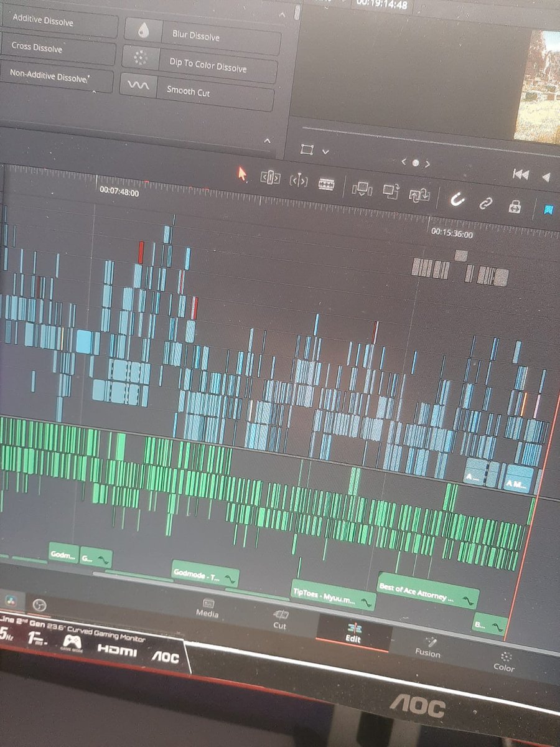The width and height of the screenshot is (560, 747).
Task: Open the Media page tab
Action: coord(207,609)
